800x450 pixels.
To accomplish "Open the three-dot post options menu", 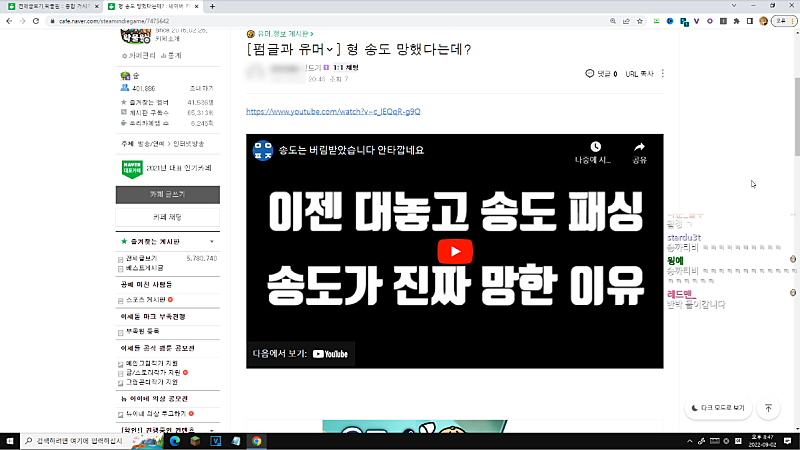I will [663, 73].
